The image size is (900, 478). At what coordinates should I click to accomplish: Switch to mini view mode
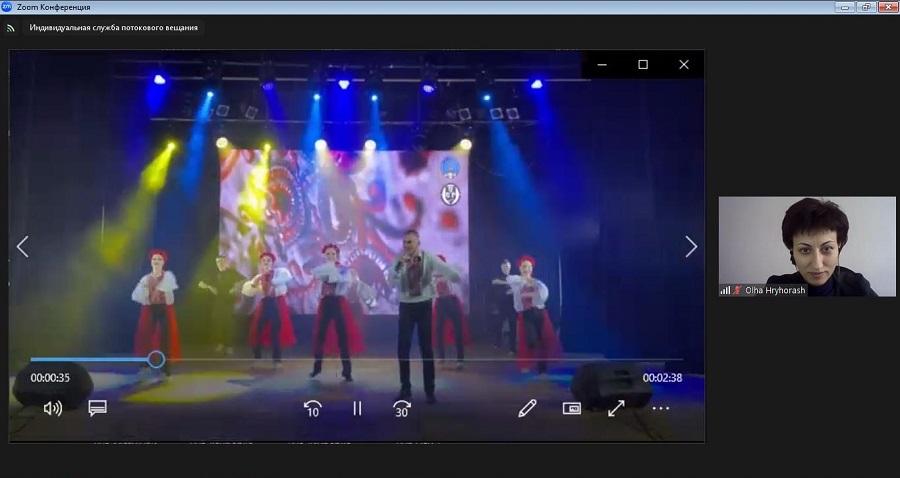tap(572, 408)
